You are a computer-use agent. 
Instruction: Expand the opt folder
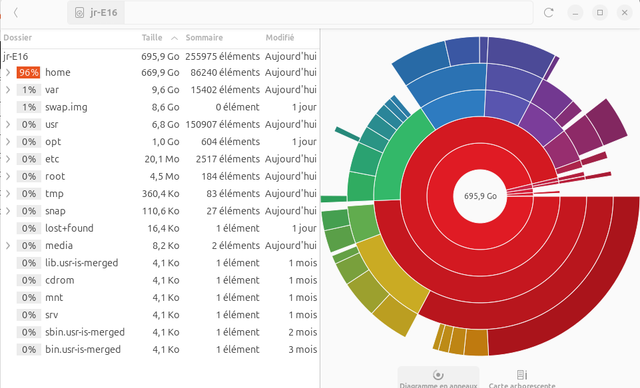[x=8, y=142]
